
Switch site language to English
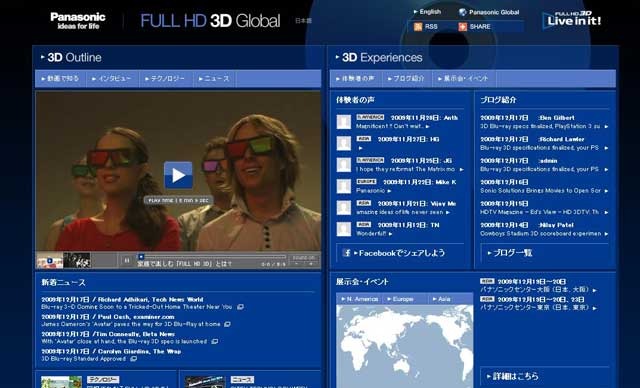[427, 12]
